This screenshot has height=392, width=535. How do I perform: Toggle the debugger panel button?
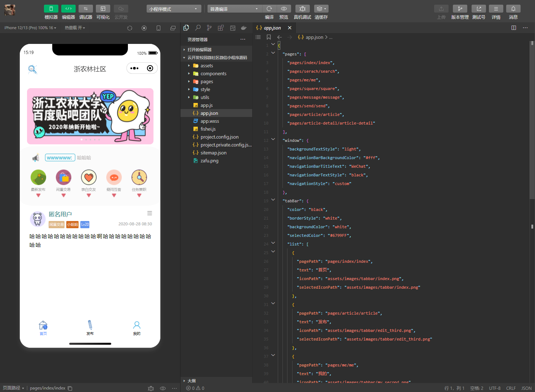click(x=85, y=9)
